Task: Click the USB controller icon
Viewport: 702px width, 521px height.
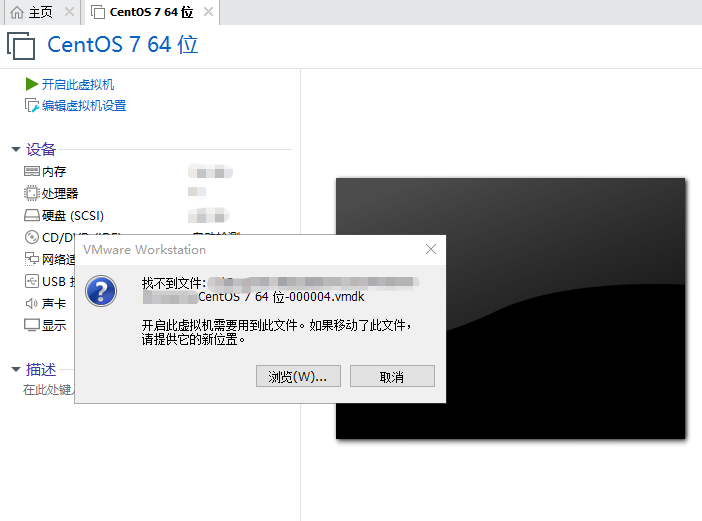Action: [x=32, y=282]
